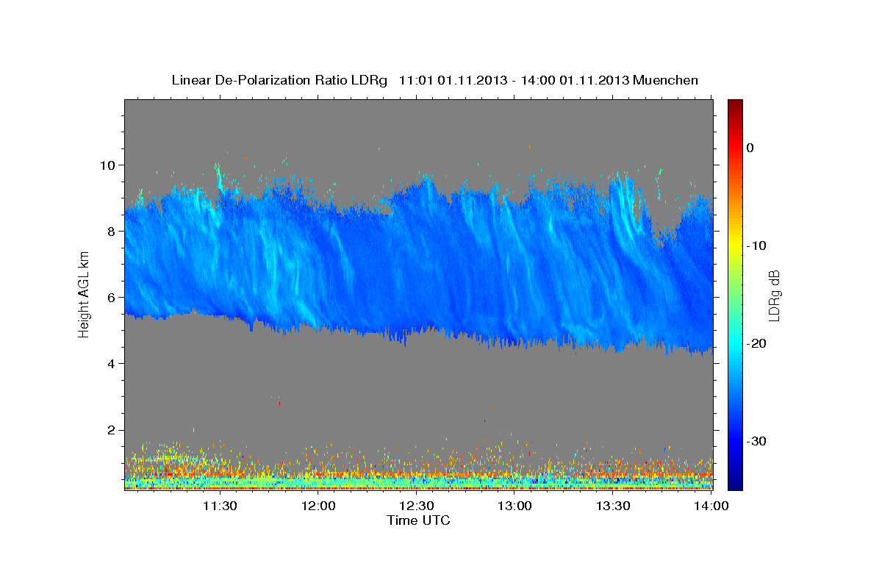
Task: Click the colorbar value '0'
Action: pos(750,148)
